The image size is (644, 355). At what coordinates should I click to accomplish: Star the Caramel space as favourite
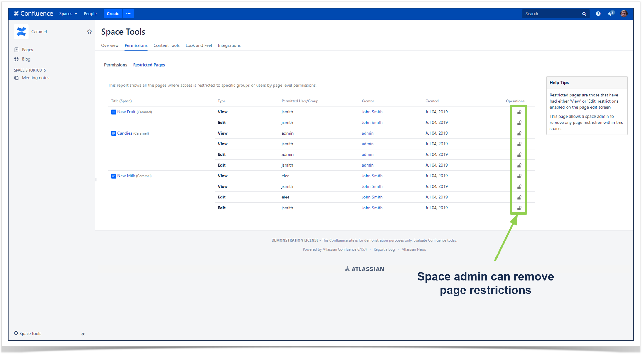coord(90,32)
